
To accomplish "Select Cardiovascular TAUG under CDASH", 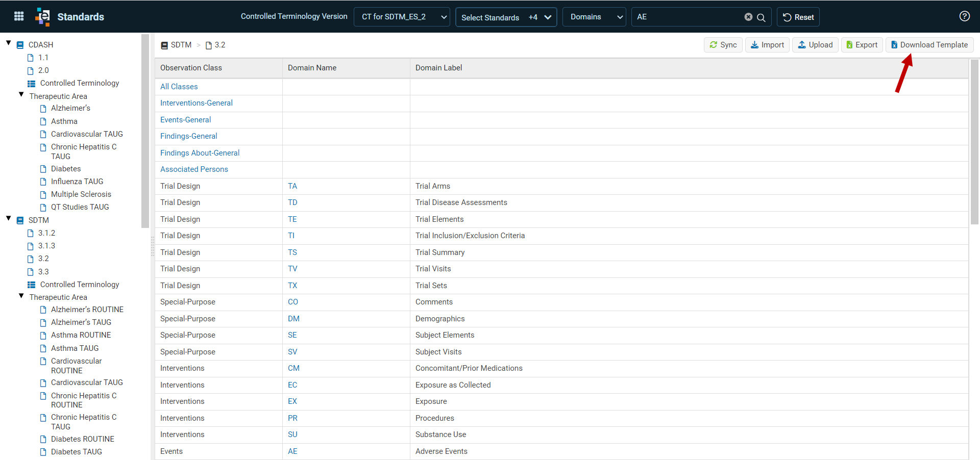I will click(x=87, y=134).
